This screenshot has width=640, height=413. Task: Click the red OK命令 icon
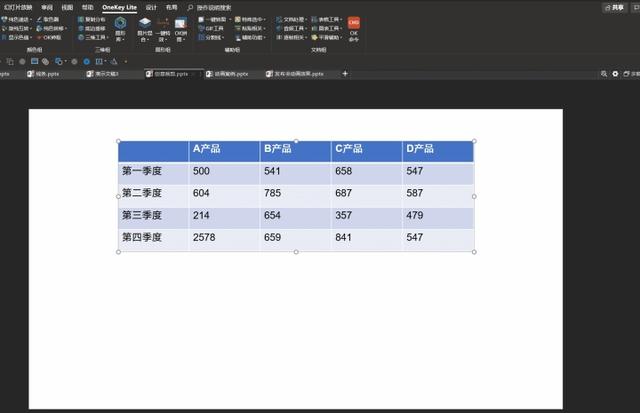pyautogui.click(x=354, y=23)
